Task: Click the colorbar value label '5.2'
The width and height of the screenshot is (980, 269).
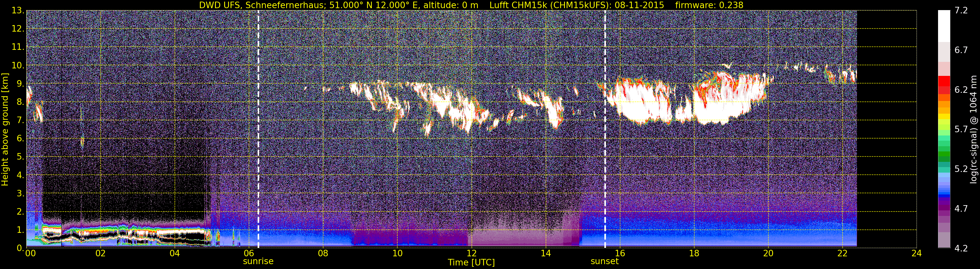Action: (x=961, y=169)
